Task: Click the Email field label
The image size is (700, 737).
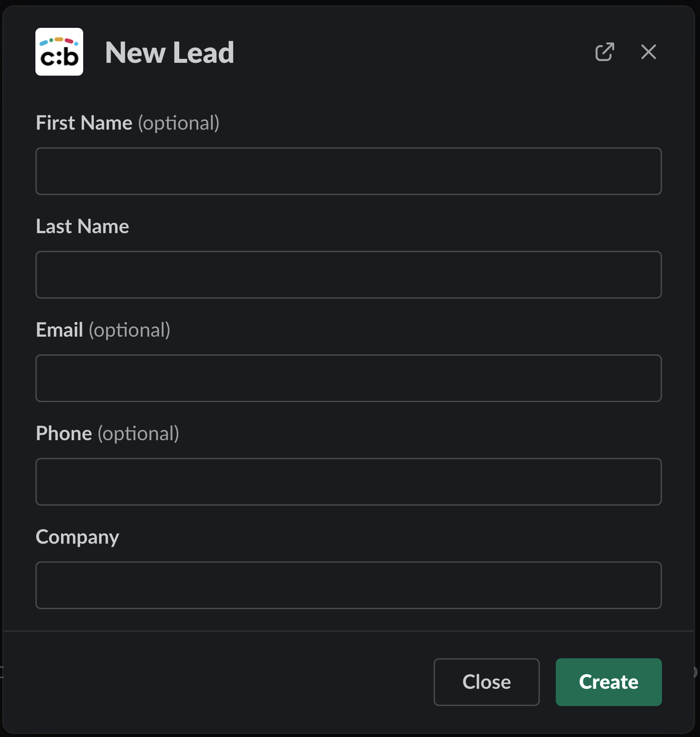Action: tap(59, 330)
